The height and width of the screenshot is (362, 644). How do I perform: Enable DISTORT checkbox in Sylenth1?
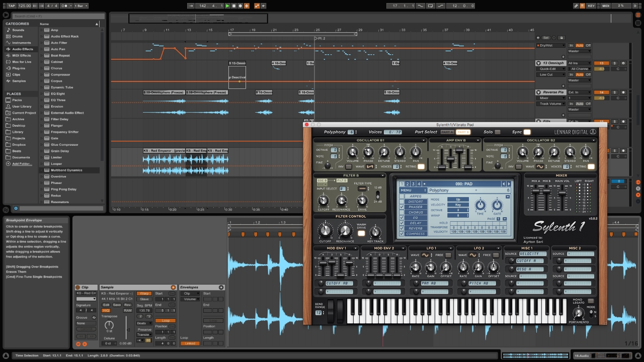(401, 202)
